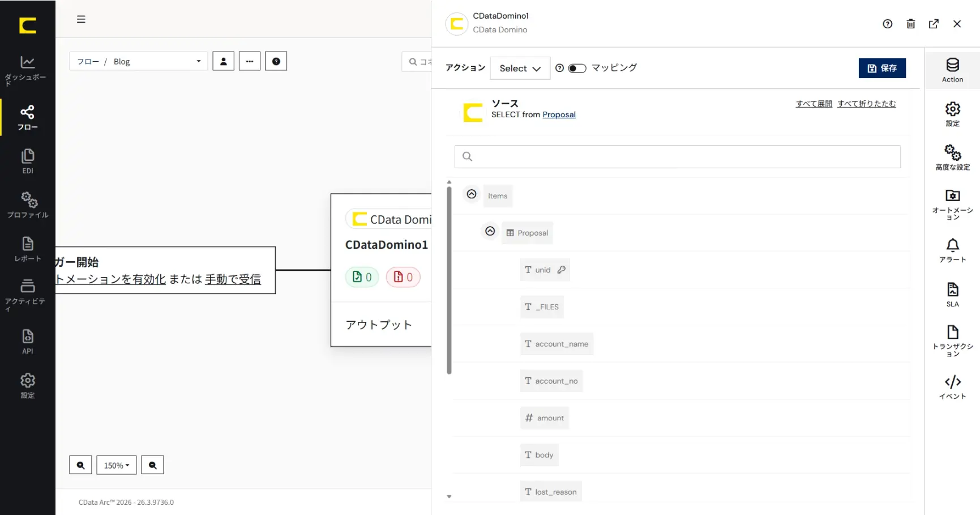Open connector help in panel header

coord(887,24)
